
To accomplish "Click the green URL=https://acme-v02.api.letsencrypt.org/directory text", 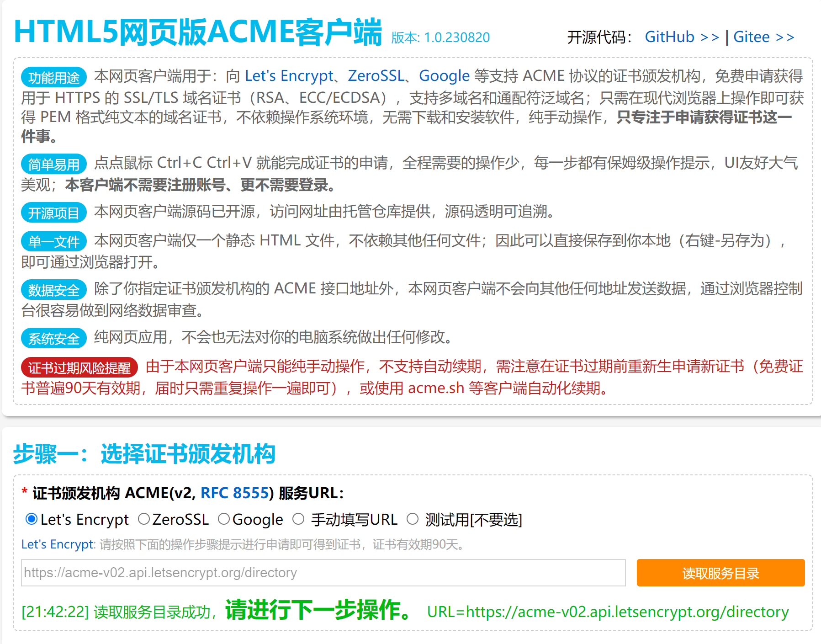I will click(608, 612).
